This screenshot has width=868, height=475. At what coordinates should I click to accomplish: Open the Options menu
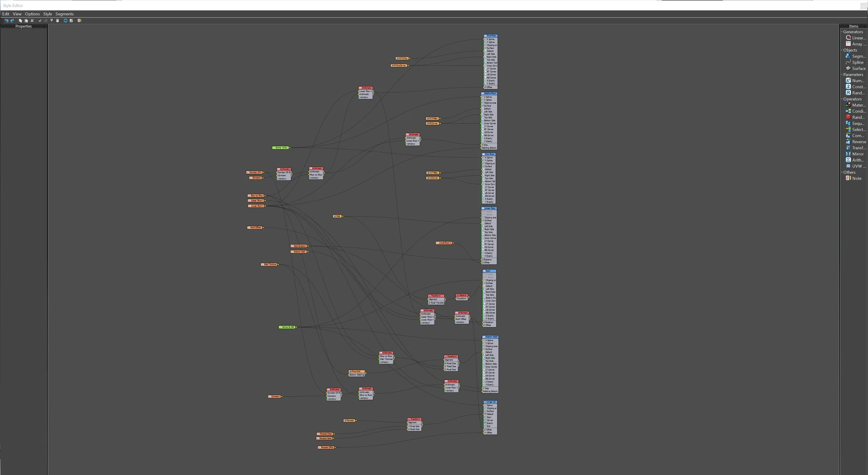click(32, 14)
